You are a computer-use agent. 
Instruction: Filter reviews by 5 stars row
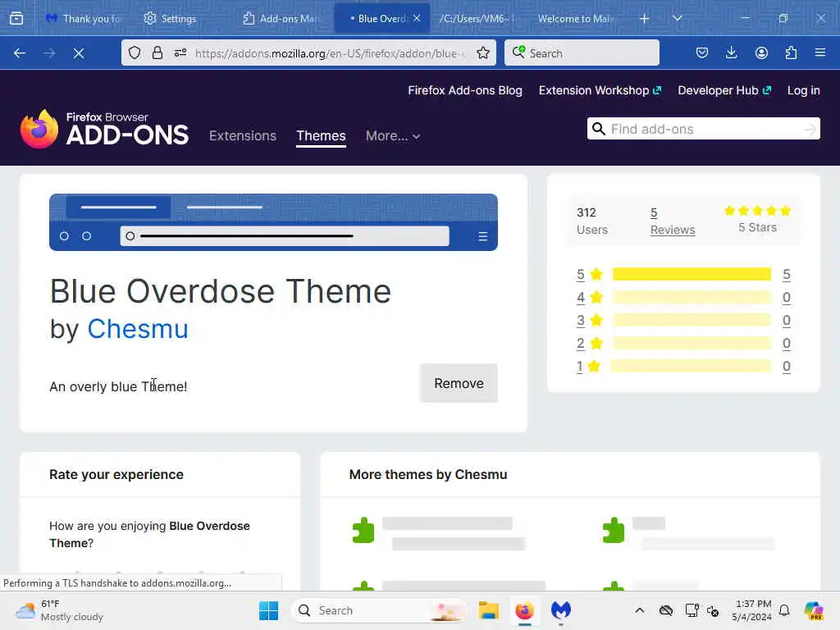pyautogui.click(x=683, y=274)
